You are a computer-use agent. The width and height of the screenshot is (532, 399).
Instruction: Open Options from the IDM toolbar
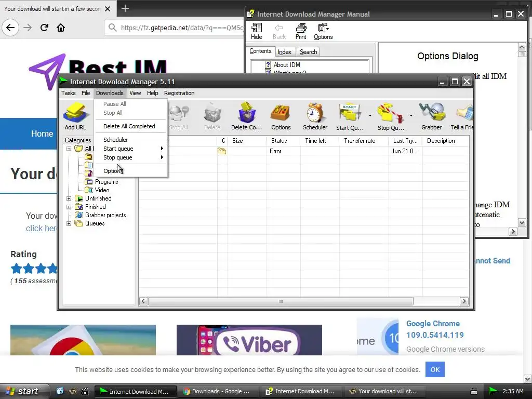click(281, 116)
